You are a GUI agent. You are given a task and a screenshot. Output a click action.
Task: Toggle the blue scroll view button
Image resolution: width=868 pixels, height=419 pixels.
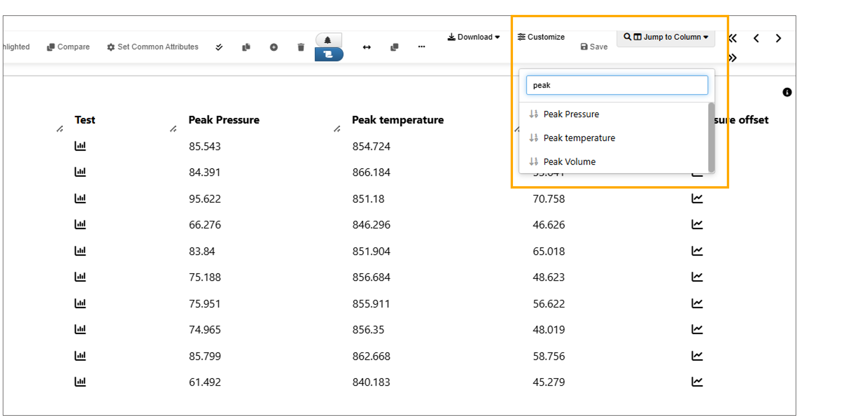[328, 54]
